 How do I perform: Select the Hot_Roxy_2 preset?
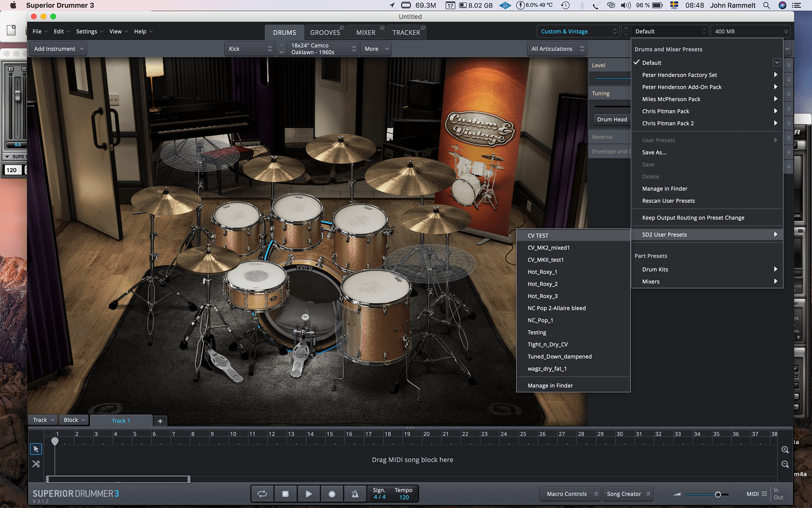pyautogui.click(x=542, y=284)
